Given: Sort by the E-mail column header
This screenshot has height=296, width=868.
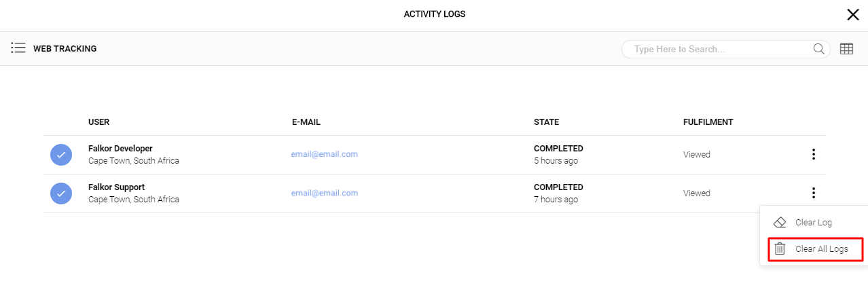Looking at the screenshot, I should (x=306, y=122).
